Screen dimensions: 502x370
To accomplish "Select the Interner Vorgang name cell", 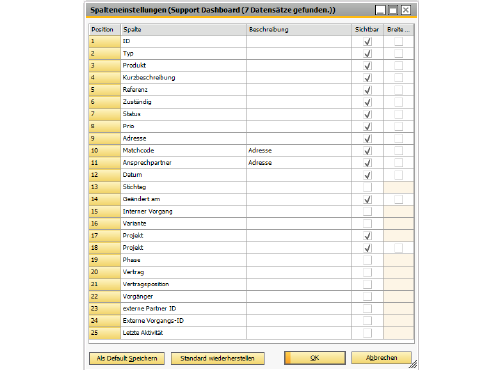I will [183, 211].
